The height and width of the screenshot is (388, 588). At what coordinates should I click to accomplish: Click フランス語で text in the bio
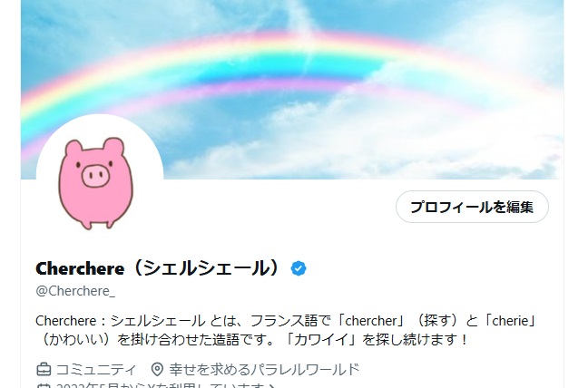pyautogui.click(x=289, y=321)
